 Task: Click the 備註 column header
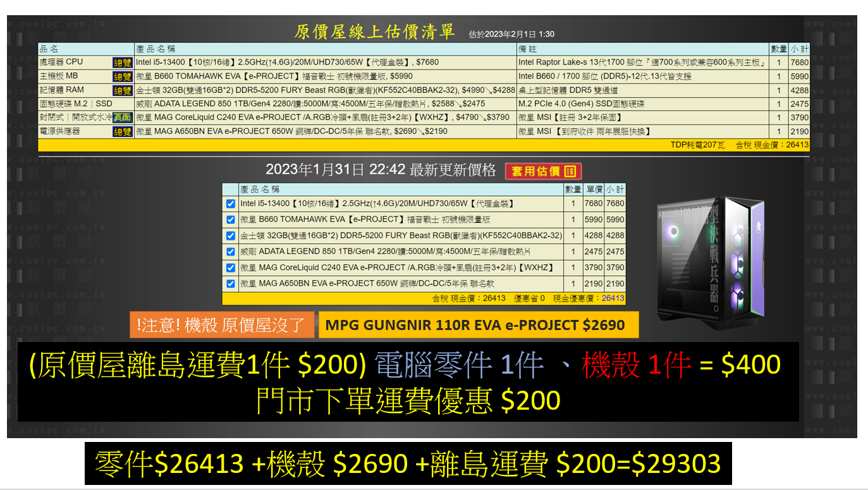527,49
